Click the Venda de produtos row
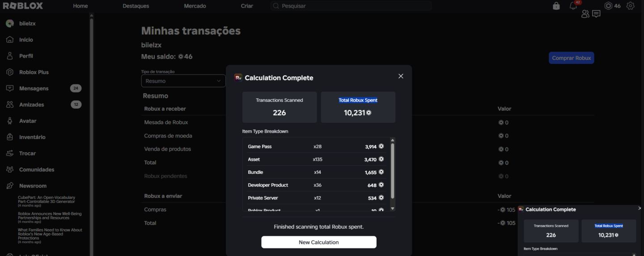Screen dimensions: 644x256 368,149
